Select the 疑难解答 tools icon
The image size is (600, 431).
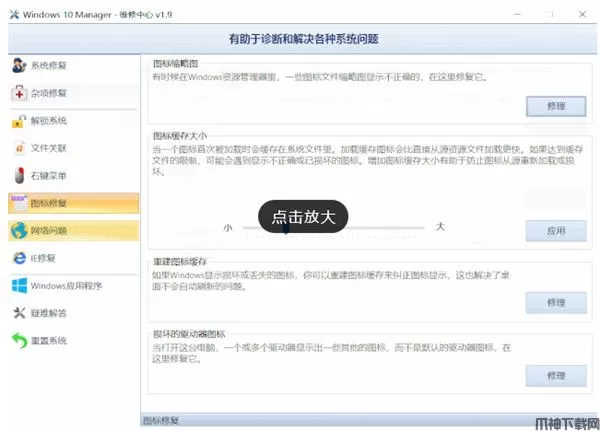coord(19,313)
